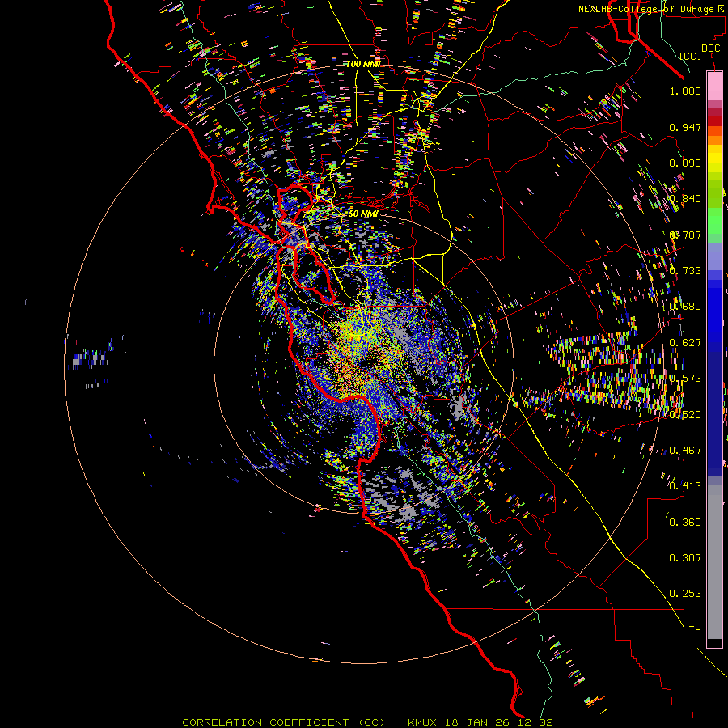Image resolution: width=728 pixels, height=728 pixels.
Task: Pick the orange swatch on the color scale
Action: coord(714,140)
